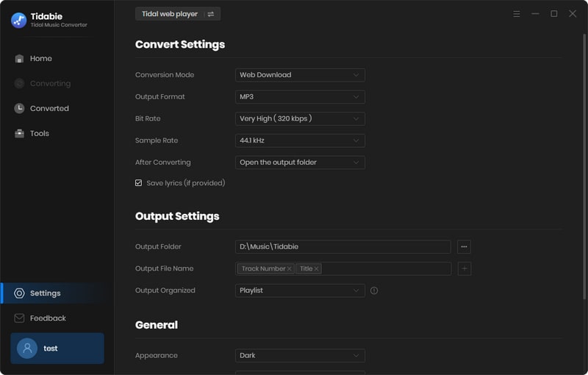The image size is (588, 375).
Task: Click the Feedback envelope icon
Action: click(x=19, y=318)
